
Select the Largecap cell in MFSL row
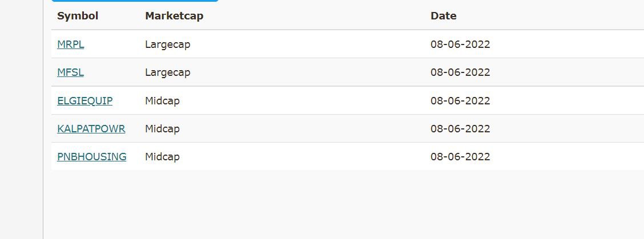[x=168, y=72]
